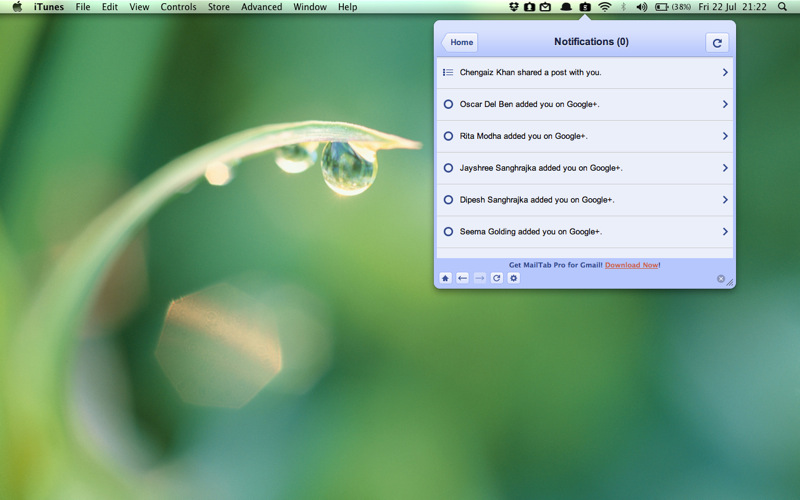Close the popup with the round X icon
This screenshot has height=500, width=800.
(x=721, y=279)
